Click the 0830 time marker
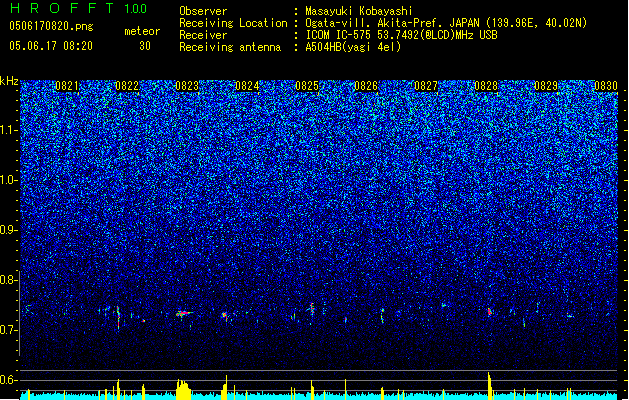The image size is (629, 400). [606, 86]
